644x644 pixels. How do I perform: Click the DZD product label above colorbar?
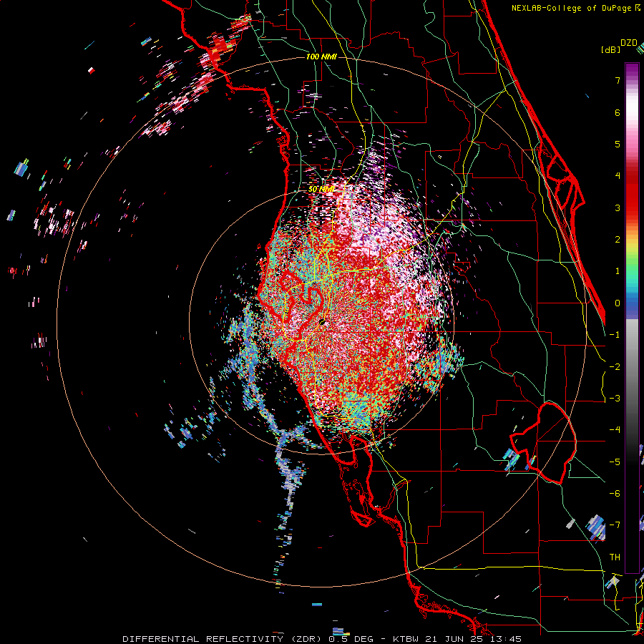pos(628,43)
